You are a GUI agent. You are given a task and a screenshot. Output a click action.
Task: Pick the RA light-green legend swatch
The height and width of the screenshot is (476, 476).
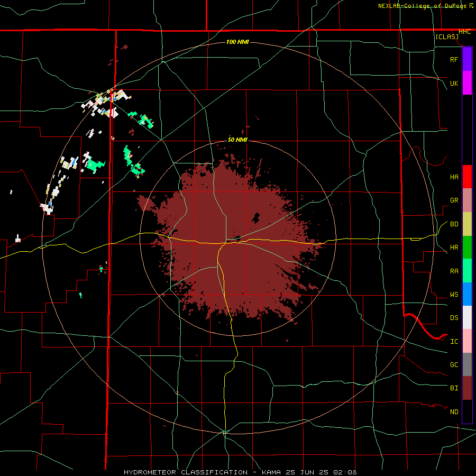[x=467, y=271]
